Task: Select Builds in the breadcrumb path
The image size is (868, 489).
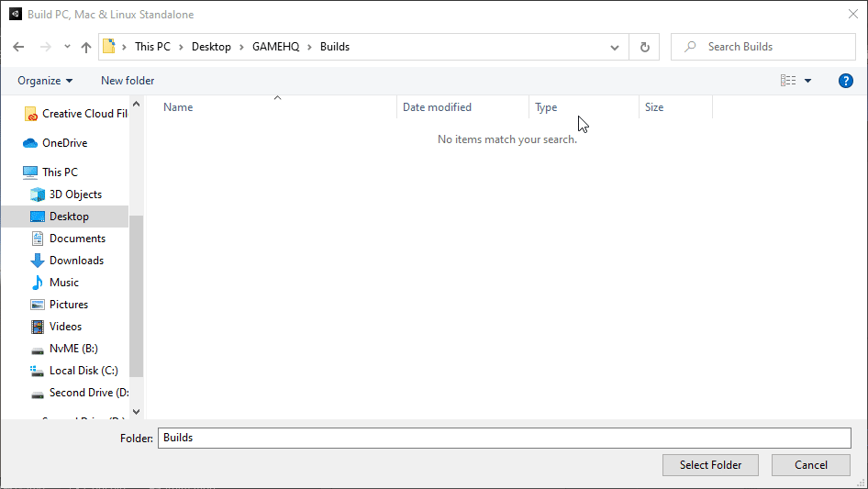Action: point(335,47)
